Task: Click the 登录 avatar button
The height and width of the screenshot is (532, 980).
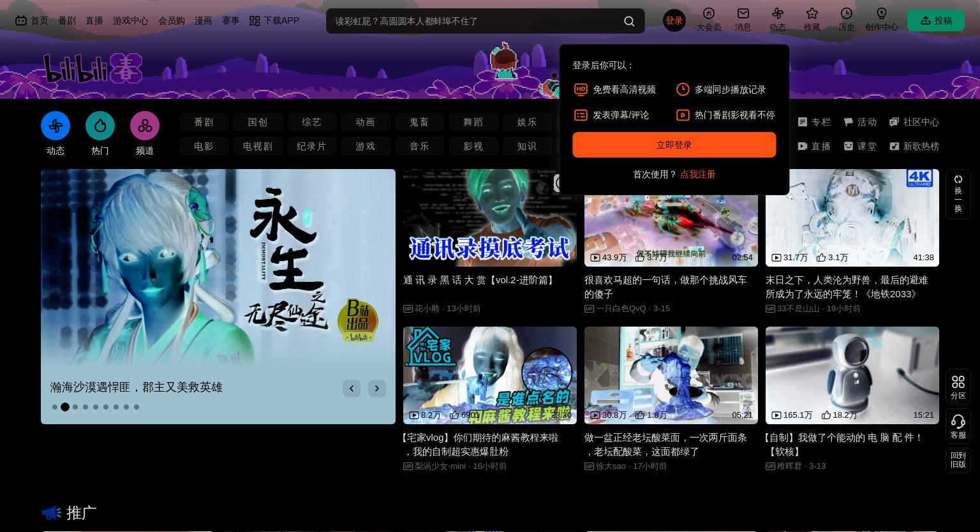Action: (674, 21)
